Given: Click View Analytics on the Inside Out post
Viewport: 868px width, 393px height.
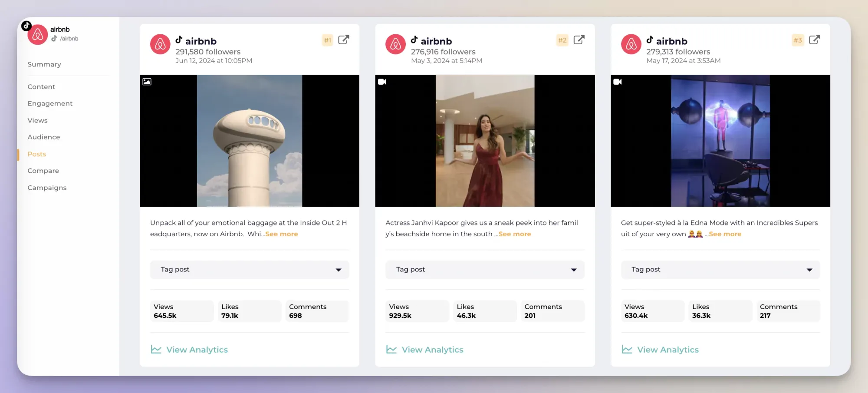Looking at the screenshot, I should [197, 350].
